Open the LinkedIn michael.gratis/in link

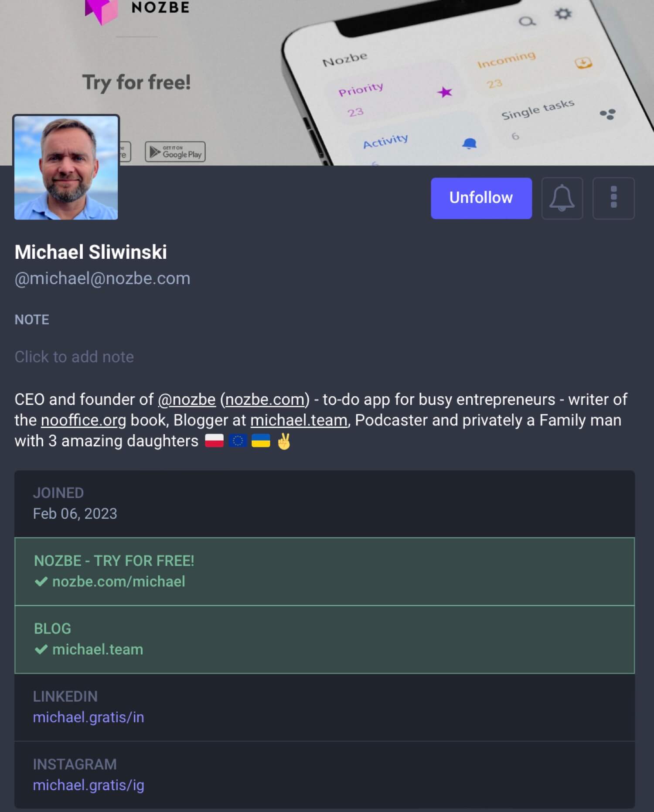89,717
